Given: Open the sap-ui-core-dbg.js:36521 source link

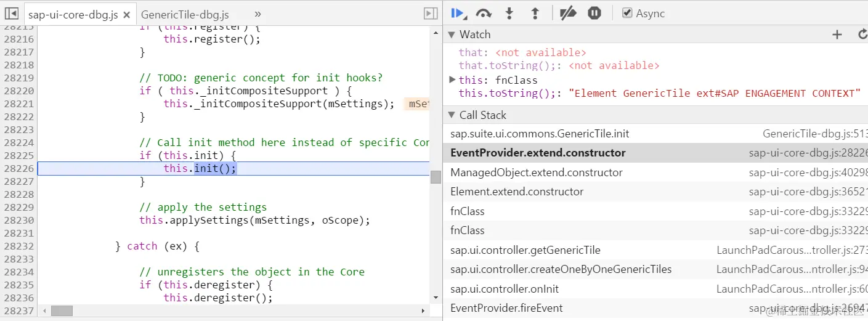Looking at the screenshot, I should point(808,192).
